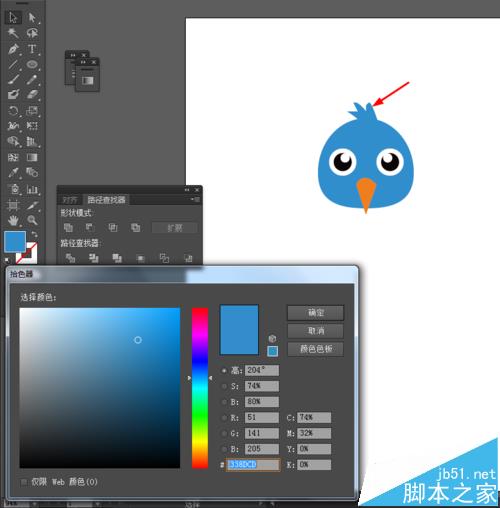
Task: Select the Hand tool
Action: [x=13, y=220]
